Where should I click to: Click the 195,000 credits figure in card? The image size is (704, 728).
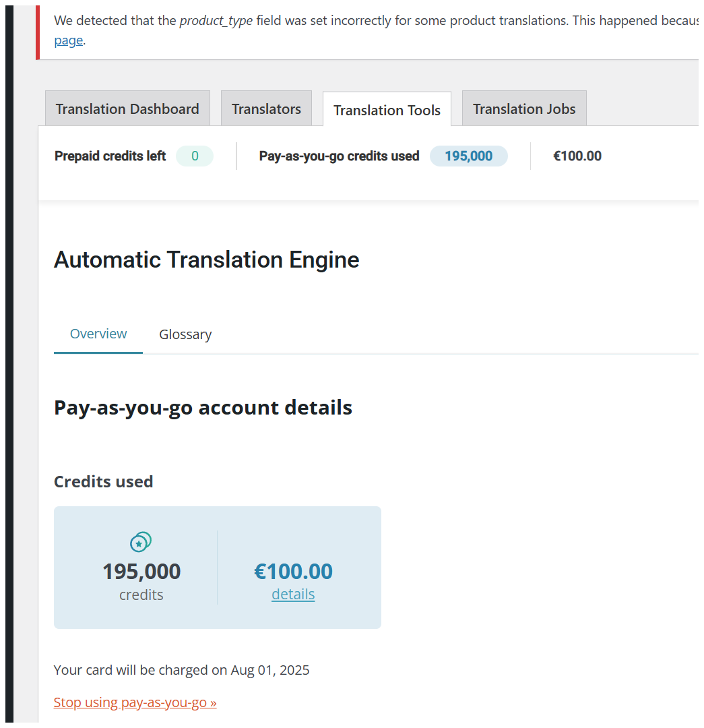pyautogui.click(x=141, y=572)
